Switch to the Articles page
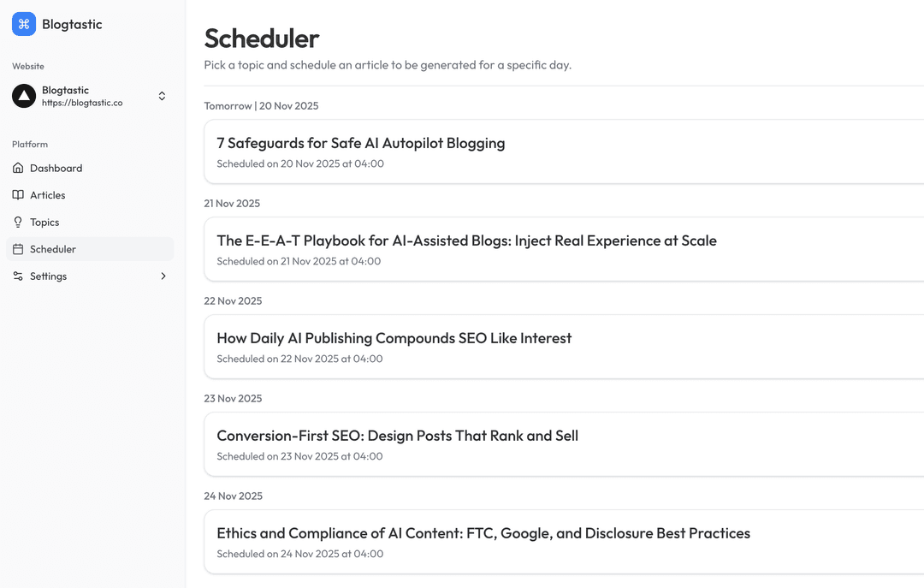924x588 pixels. (50, 195)
